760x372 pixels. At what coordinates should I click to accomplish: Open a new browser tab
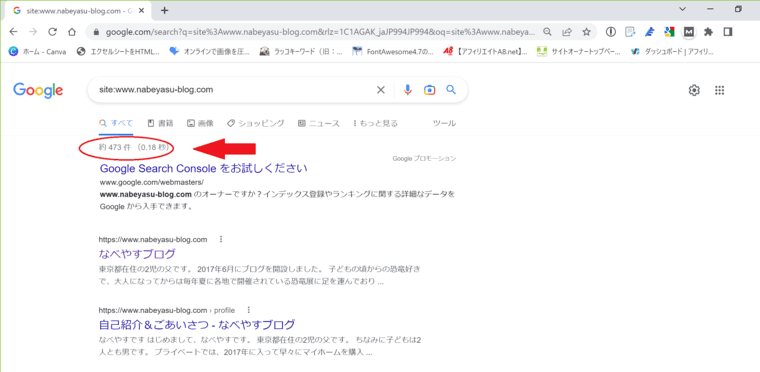pyautogui.click(x=165, y=10)
